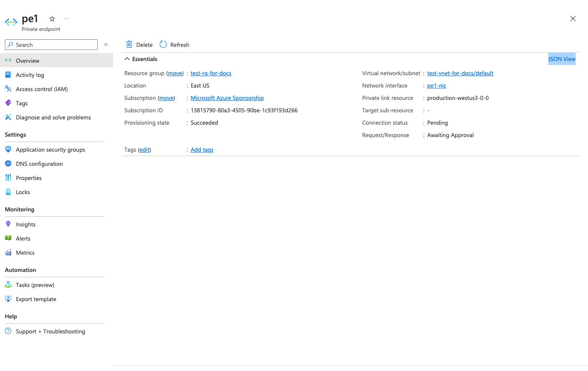Open the Metrics monitoring view

click(26, 252)
